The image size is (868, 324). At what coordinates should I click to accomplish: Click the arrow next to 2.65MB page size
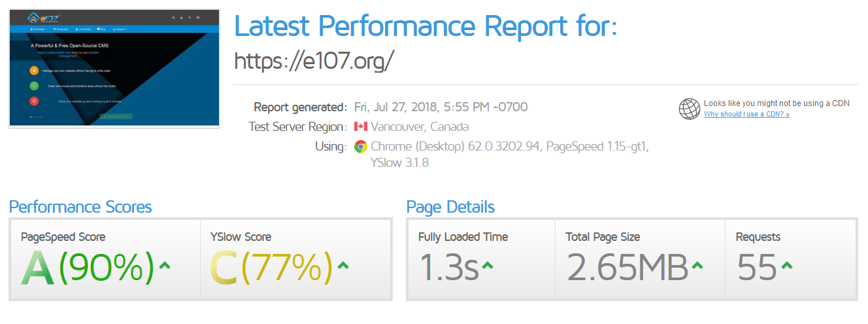[x=697, y=266]
